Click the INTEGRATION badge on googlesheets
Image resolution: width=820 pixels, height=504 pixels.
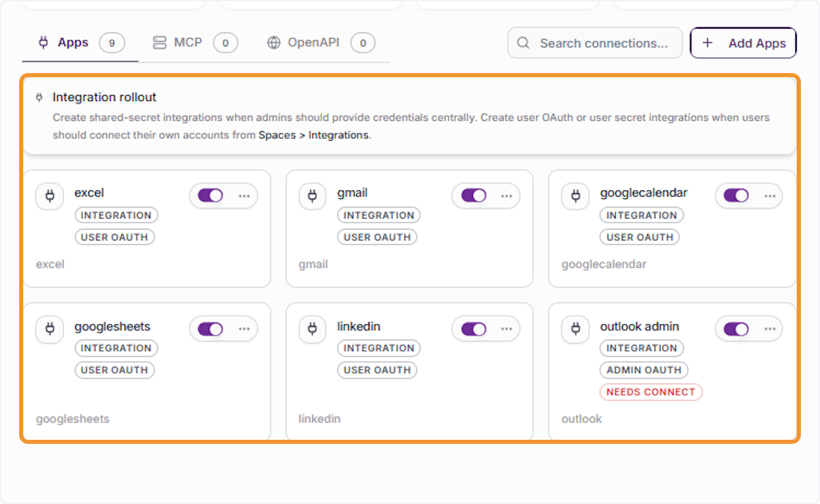point(116,348)
